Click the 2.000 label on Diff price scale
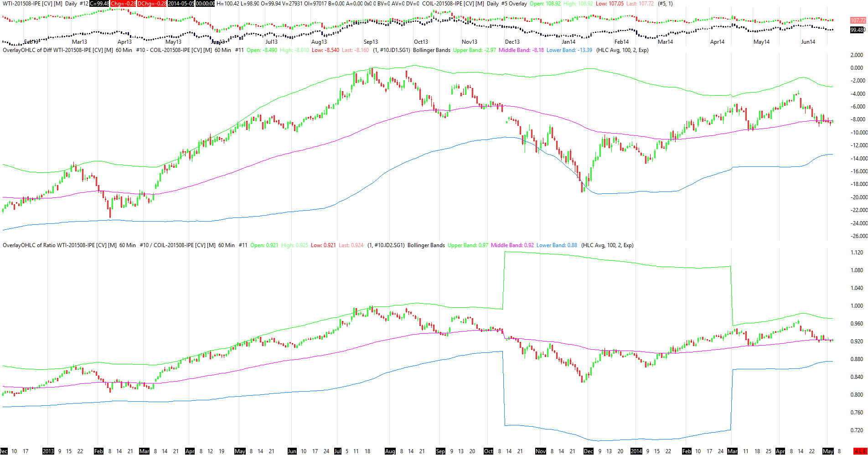The image size is (868, 455). click(x=857, y=55)
